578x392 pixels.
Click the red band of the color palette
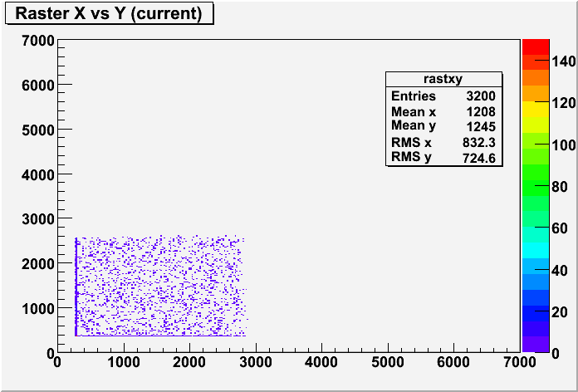pyautogui.click(x=536, y=47)
